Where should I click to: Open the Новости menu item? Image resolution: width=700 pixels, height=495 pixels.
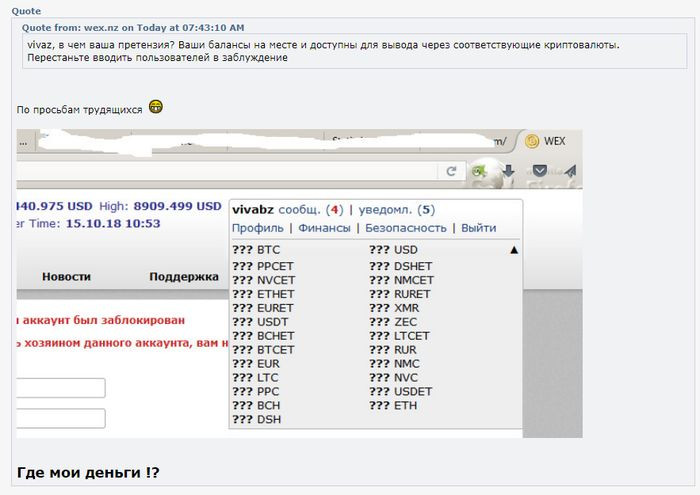pos(67,277)
